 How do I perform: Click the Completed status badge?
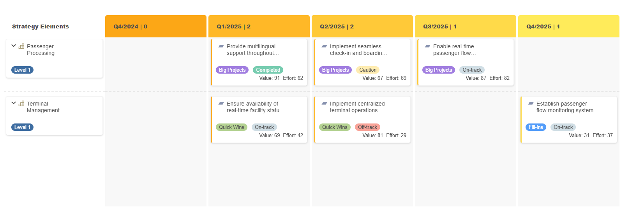[268, 70]
